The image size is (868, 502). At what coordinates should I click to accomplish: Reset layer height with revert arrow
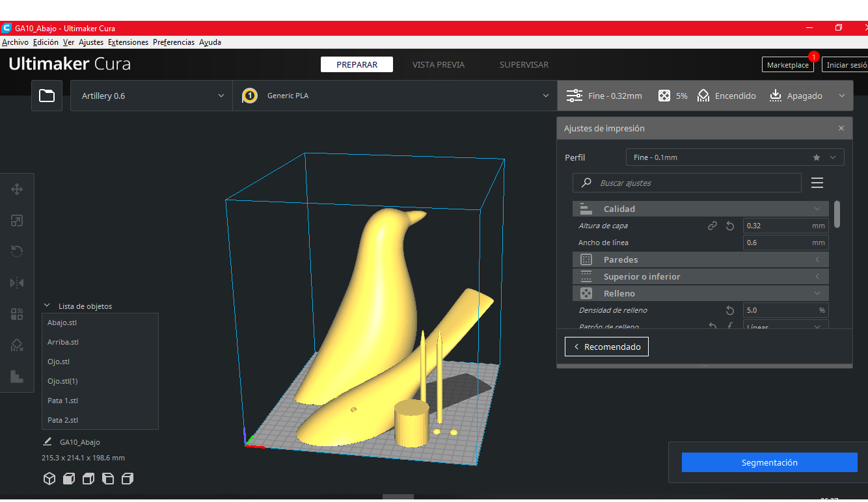click(730, 226)
